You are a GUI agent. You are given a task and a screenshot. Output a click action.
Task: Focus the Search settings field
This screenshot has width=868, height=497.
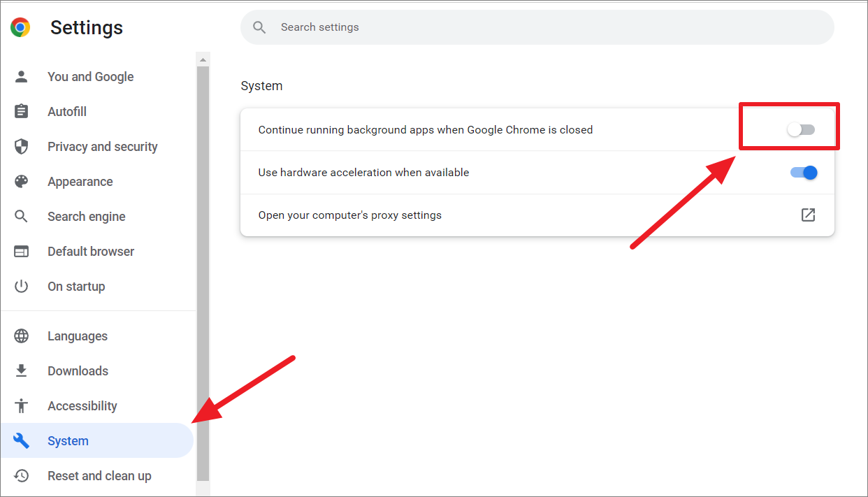click(537, 27)
